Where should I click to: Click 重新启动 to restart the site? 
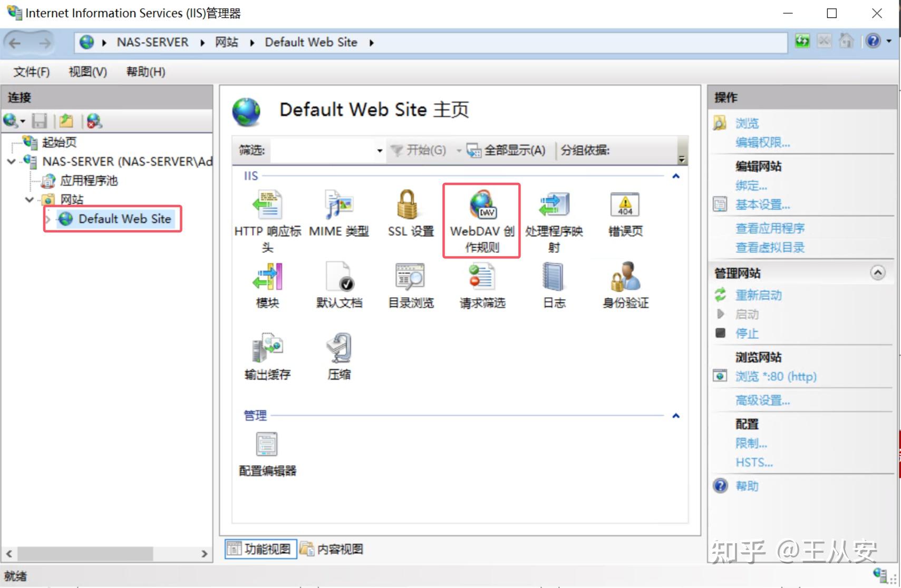click(x=759, y=295)
